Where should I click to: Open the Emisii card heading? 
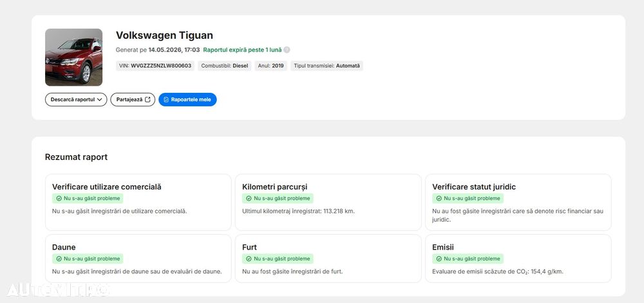point(443,247)
